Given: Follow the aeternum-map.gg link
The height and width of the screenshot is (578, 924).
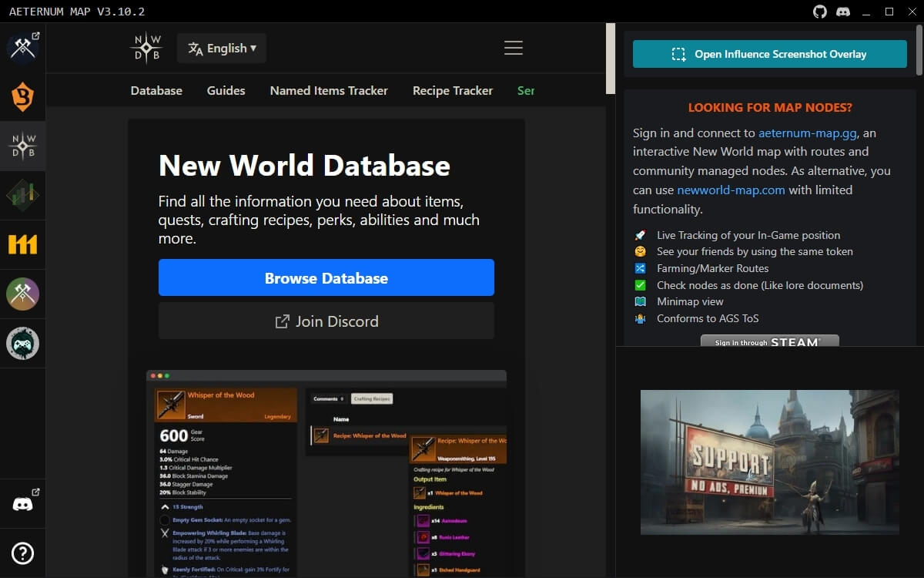Looking at the screenshot, I should tap(807, 133).
